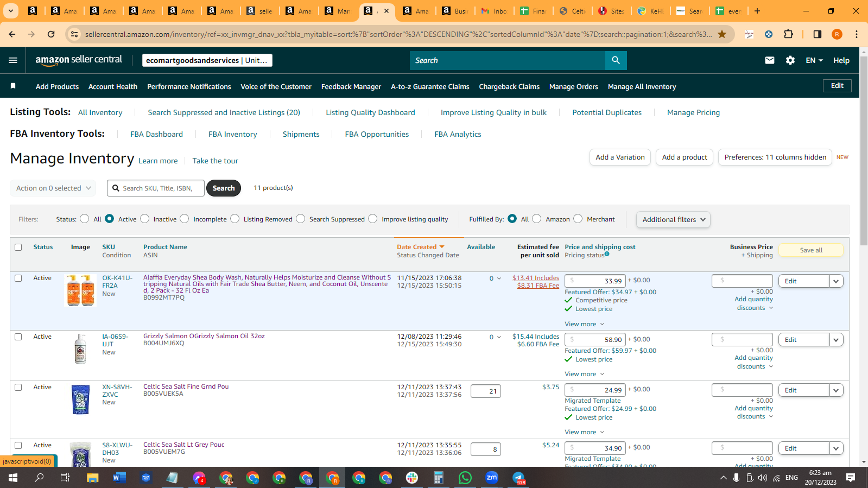
Task: Click the Amazon Seller Central logo
Action: click(x=79, y=60)
